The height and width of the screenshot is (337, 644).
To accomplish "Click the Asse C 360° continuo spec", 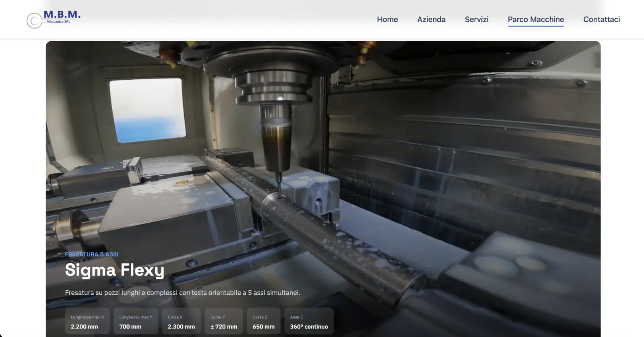I will tap(309, 321).
